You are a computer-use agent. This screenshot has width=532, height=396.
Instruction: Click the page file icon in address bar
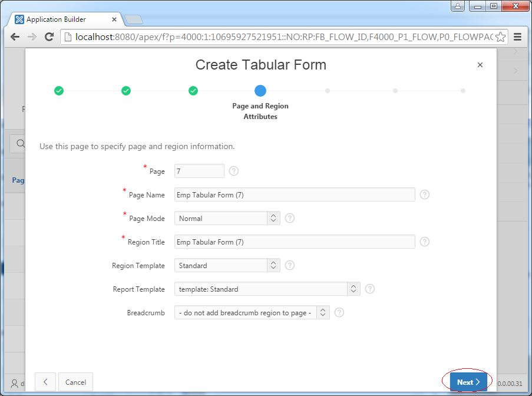pyautogui.click(x=68, y=37)
